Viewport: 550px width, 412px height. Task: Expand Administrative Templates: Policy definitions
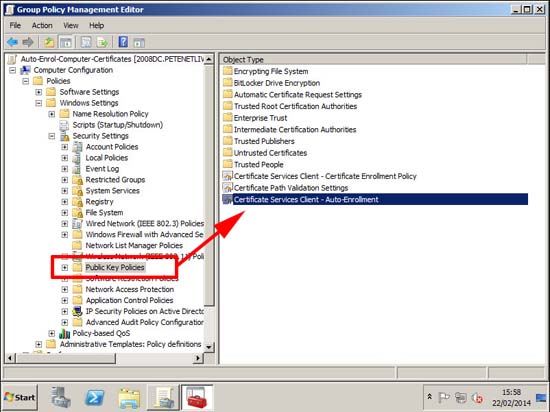tap(39, 344)
